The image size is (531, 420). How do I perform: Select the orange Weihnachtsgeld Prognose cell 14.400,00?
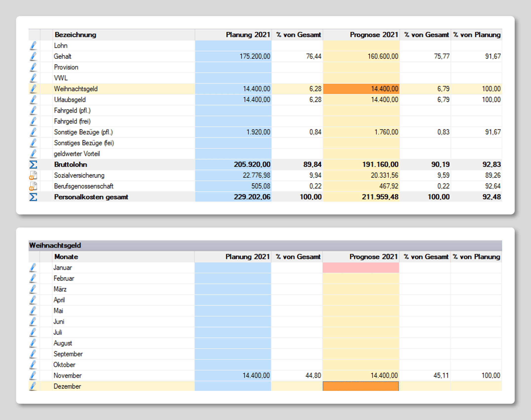361,89
